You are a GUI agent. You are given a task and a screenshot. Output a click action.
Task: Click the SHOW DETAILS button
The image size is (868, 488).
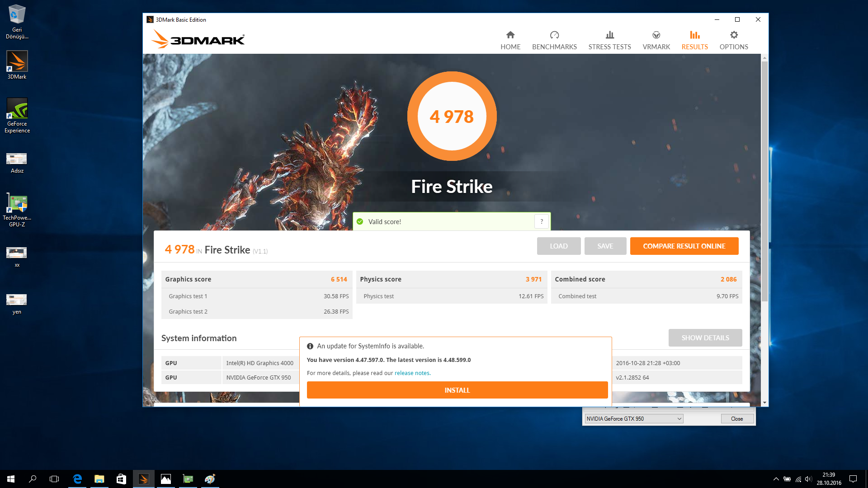pyautogui.click(x=705, y=338)
